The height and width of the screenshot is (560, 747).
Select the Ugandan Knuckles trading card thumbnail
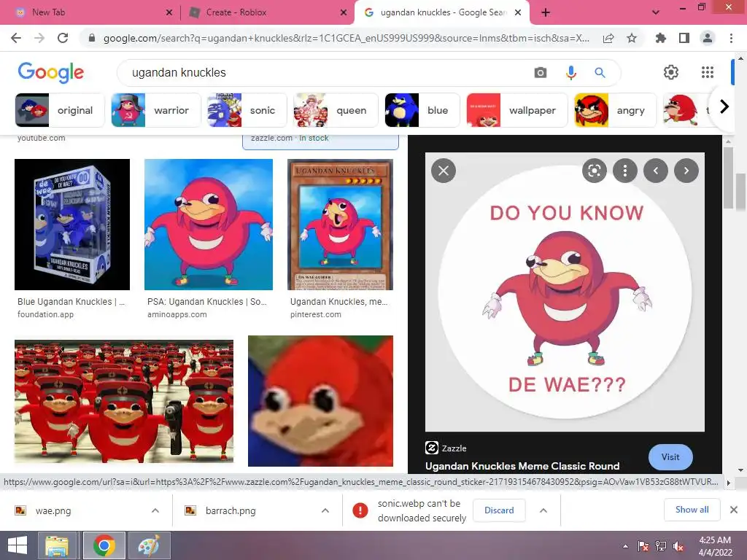(340, 225)
